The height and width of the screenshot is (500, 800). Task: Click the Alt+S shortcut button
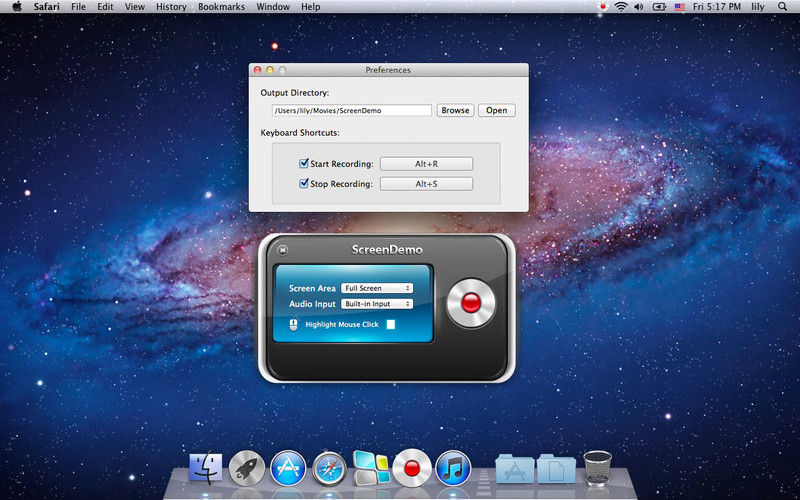[x=426, y=184]
